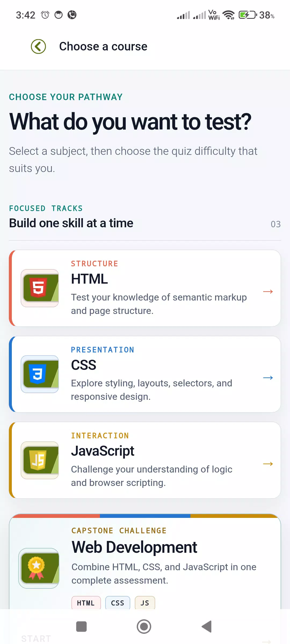Image resolution: width=290 pixels, height=644 pixels.
Task: Select the CSS course title
Action: pyautogui.click(x=84, y=365)
